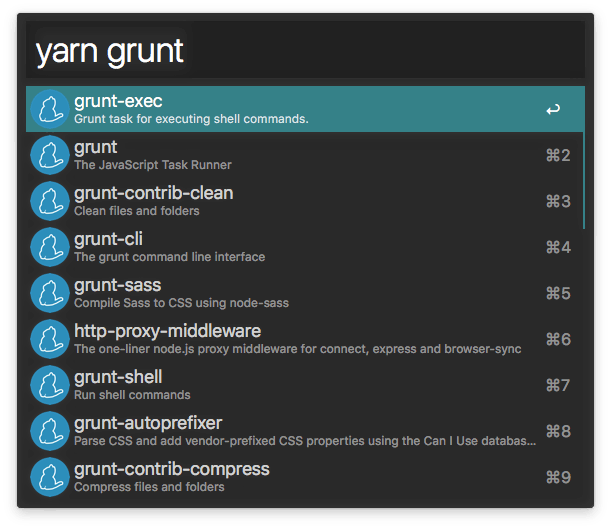This screenshot has width=611, height=529.
Task: Choose the grunt-sass package result
Action: 305,293
